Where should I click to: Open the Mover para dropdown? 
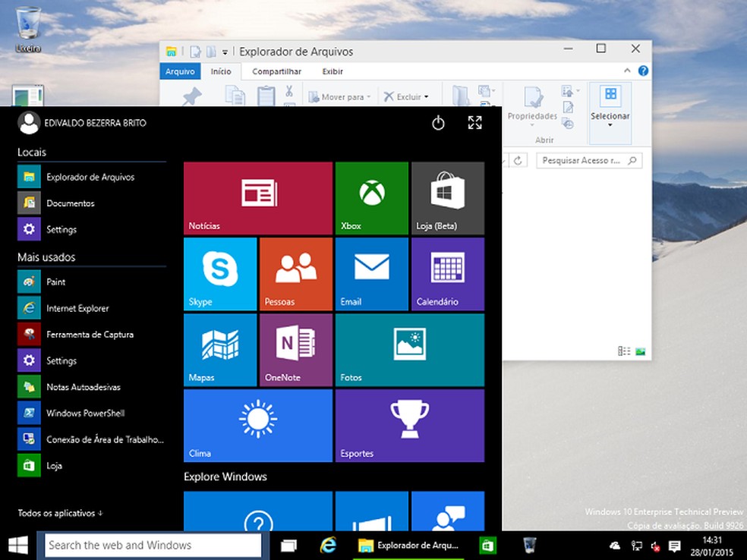(339, 96)
